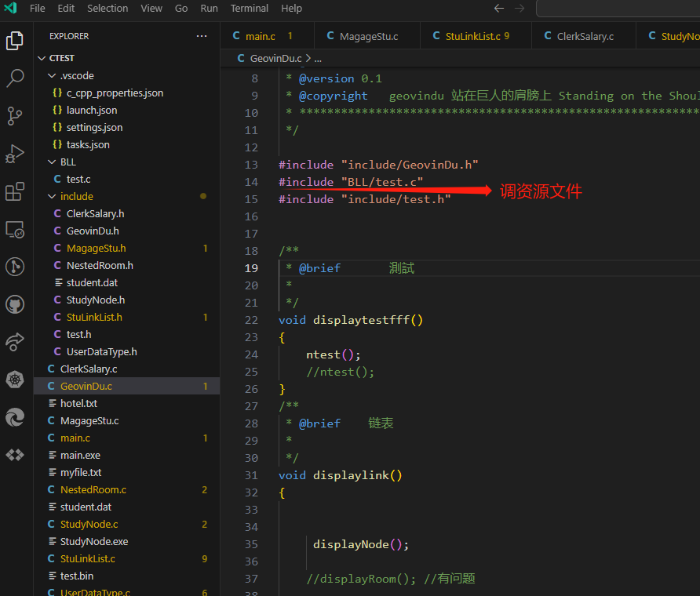Click the Go Back arrow button
The image size is (700, 596).
click(x=499, y=9)
